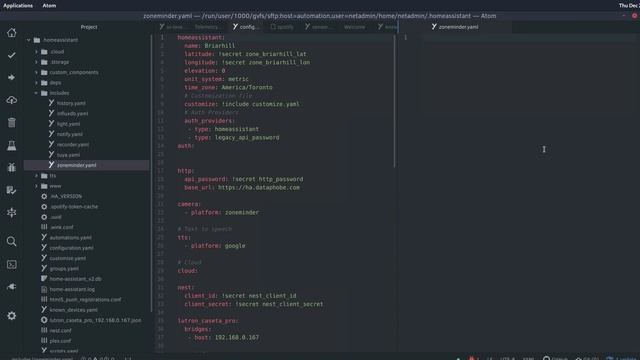
Task: Expand the .storage folder
Action: coord(36,62)
